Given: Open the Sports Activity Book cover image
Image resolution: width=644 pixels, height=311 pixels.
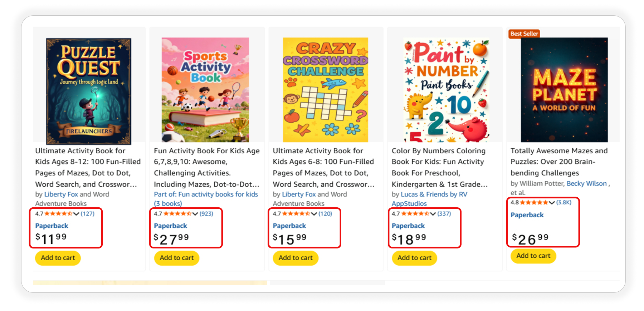Looking at the screenshot, I should [x=205, y=90].
